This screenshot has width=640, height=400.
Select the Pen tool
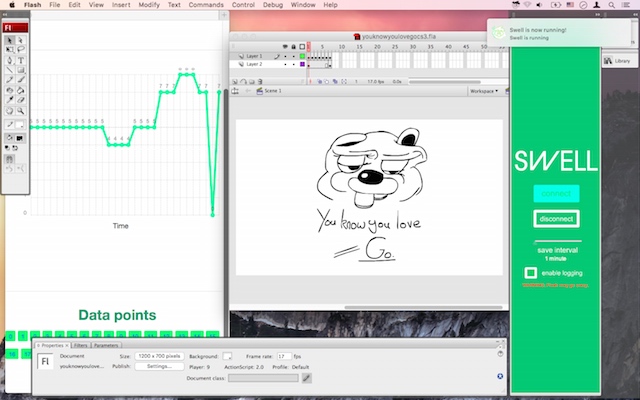10,60
